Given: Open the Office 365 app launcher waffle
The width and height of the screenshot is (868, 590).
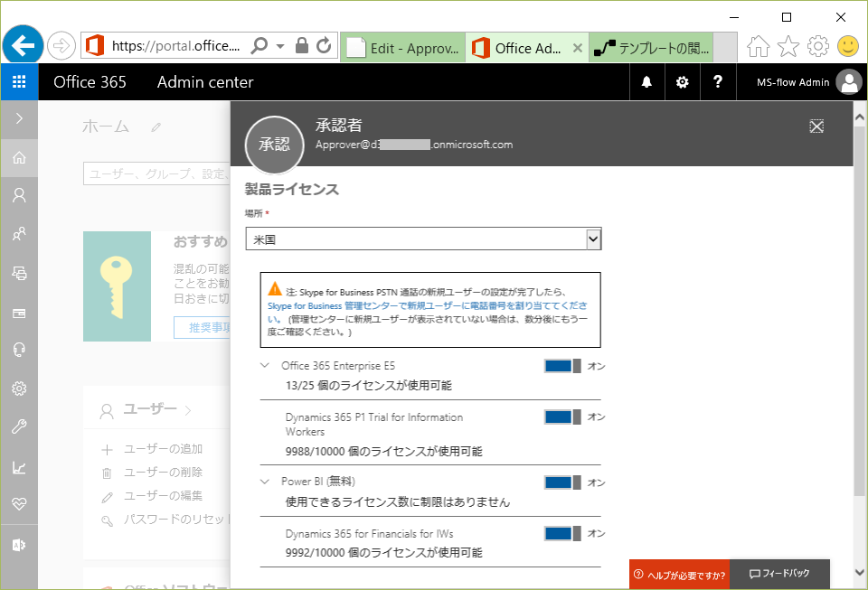Looking at the screenshot, I should (19, 82).
